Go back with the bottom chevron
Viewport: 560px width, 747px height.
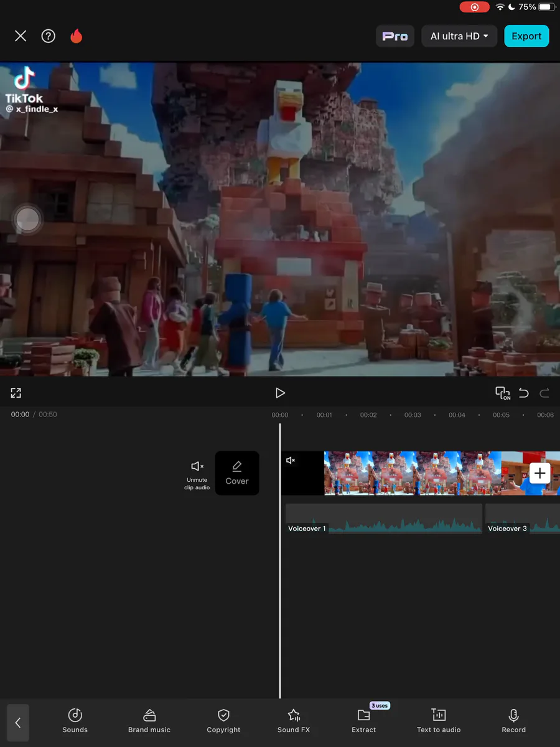18,723
